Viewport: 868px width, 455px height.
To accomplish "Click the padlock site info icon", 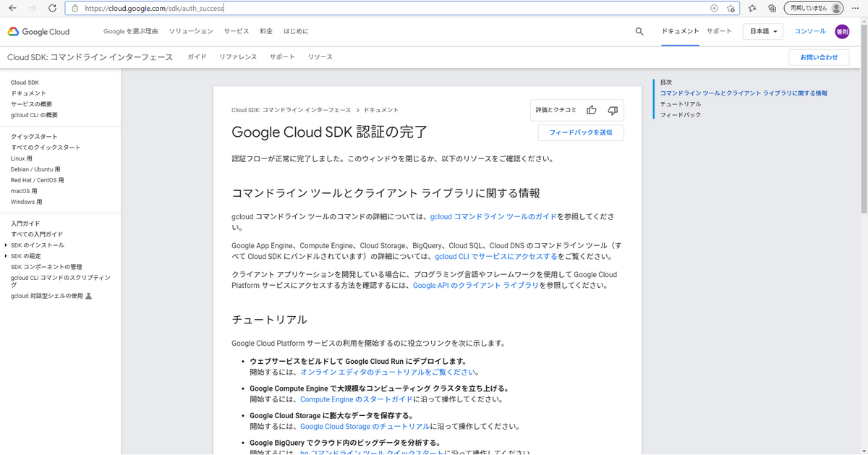I will (75, 8).
